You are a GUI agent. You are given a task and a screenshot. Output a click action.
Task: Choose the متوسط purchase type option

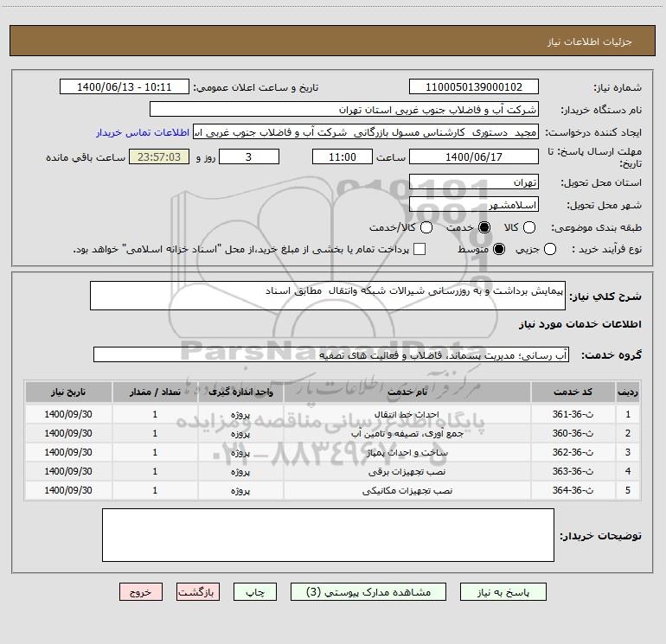pos(499,249)
